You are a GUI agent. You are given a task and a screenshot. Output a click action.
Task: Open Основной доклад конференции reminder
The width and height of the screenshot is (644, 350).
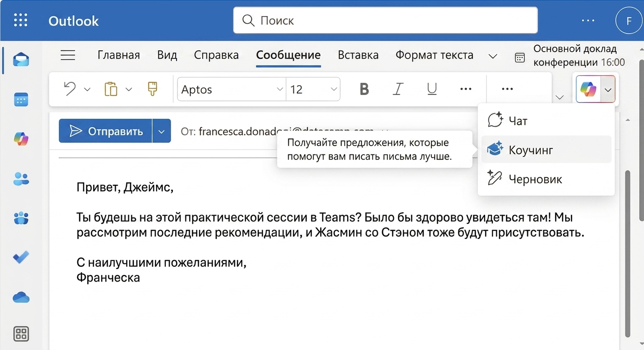(579, 55)
